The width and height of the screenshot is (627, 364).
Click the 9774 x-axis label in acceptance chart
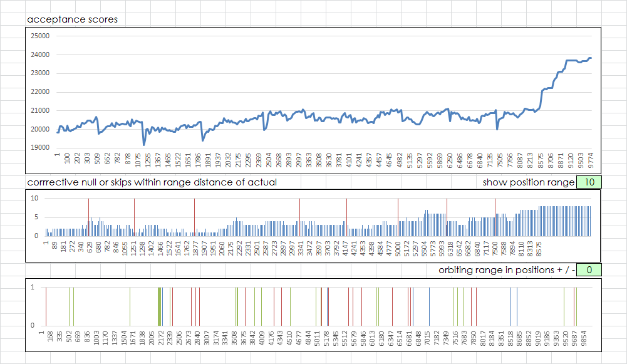pos(591,160)
